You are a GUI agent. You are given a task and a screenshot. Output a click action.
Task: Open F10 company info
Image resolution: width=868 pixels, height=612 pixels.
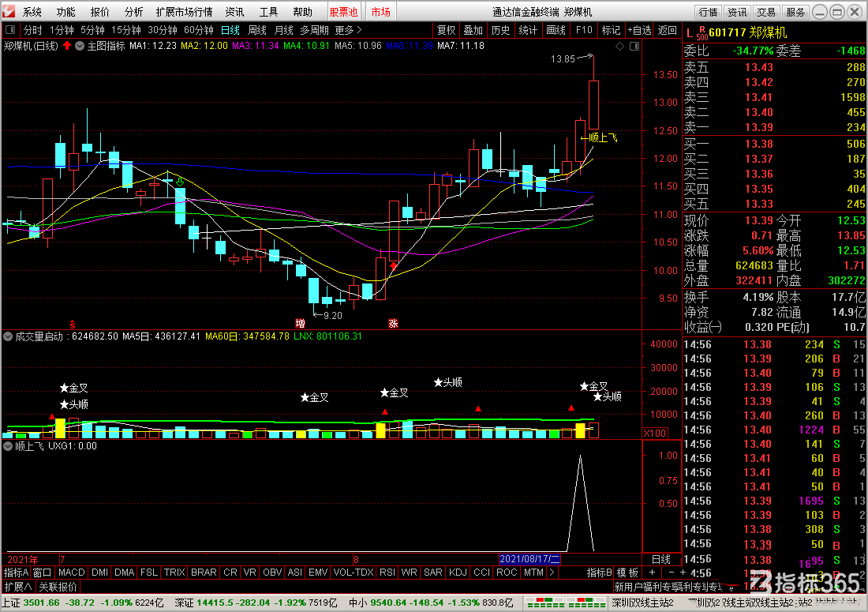[584, 30]
